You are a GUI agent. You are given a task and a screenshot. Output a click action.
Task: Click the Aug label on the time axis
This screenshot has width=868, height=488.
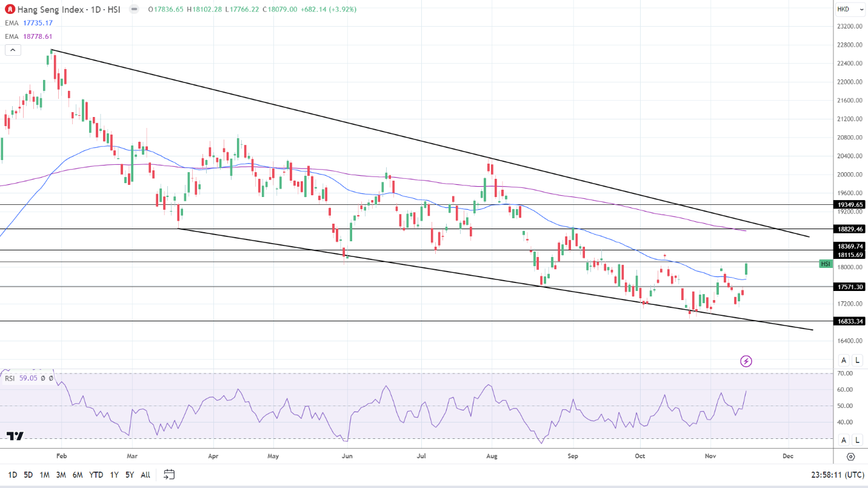pos(492,456)
